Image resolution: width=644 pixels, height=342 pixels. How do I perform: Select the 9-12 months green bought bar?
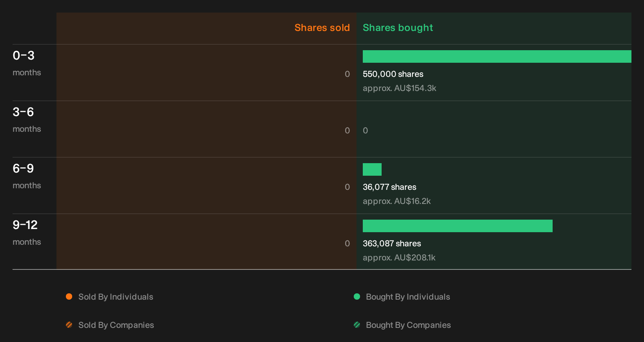[x=458, y=226]
